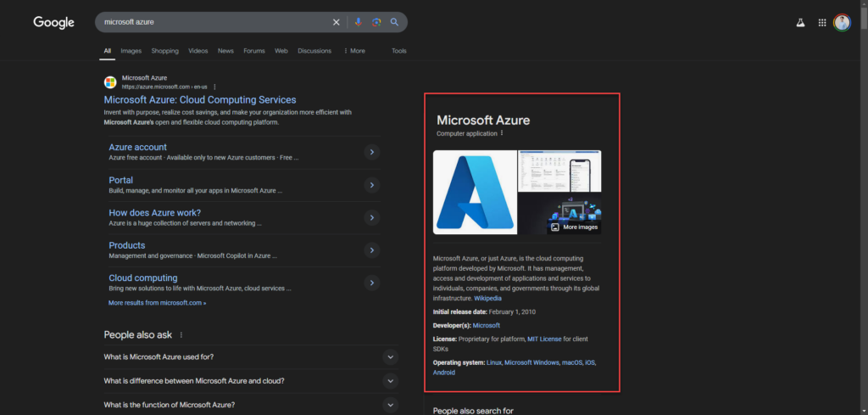The image size is (868, 415).
Task: Click More results from microsoft.com
Action: tap(157, 303)
